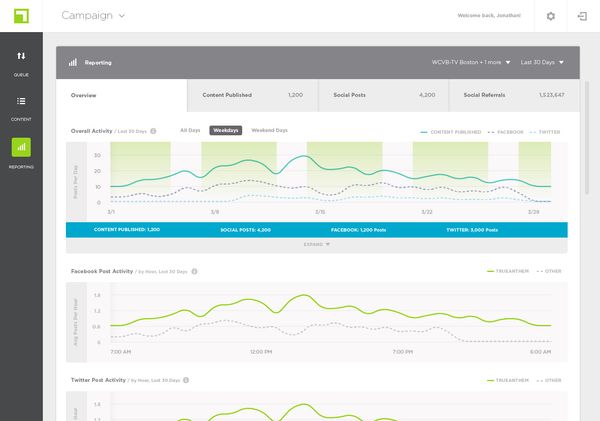
Task: Click the Reporting bar chart header icon
Action: [73, 62]
